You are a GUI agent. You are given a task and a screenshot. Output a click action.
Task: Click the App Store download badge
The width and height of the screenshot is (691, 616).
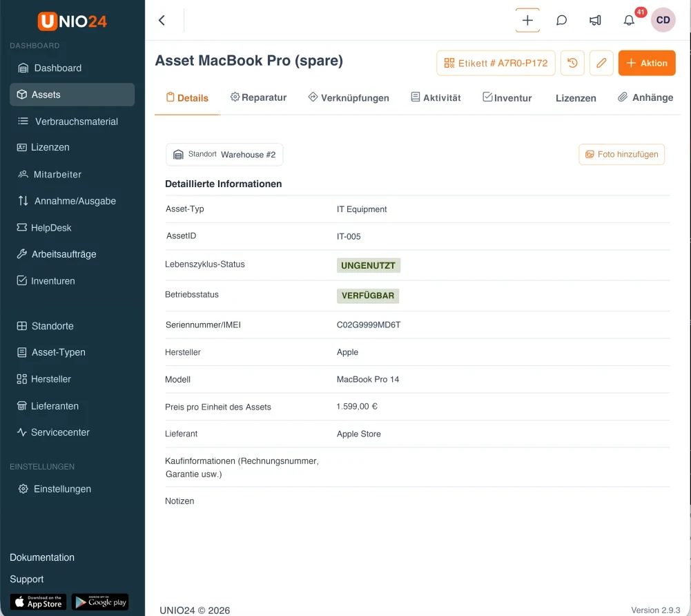coord(39,602)
